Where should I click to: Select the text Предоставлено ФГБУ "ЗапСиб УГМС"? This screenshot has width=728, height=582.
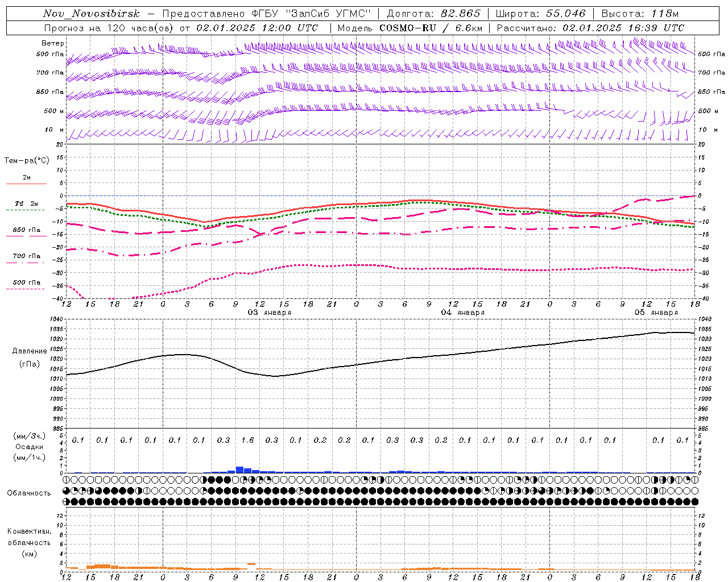[267, 14]
